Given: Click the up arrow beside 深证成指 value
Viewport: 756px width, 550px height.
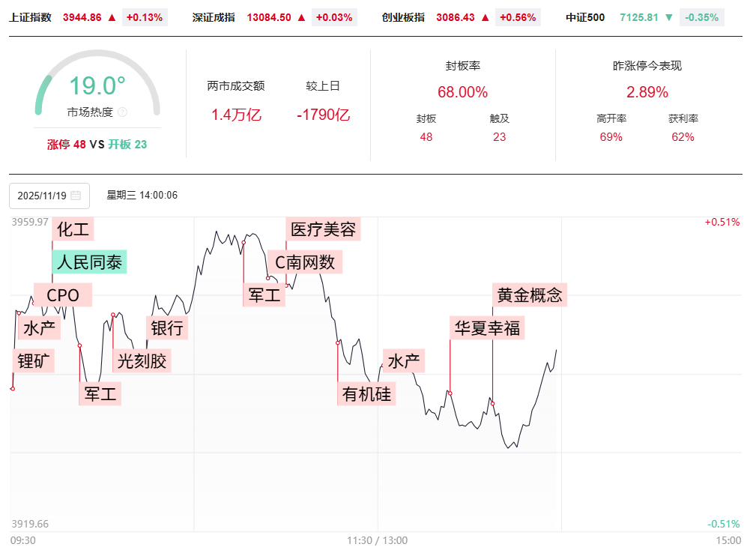Looking at the screenshot, I should 301,17.
